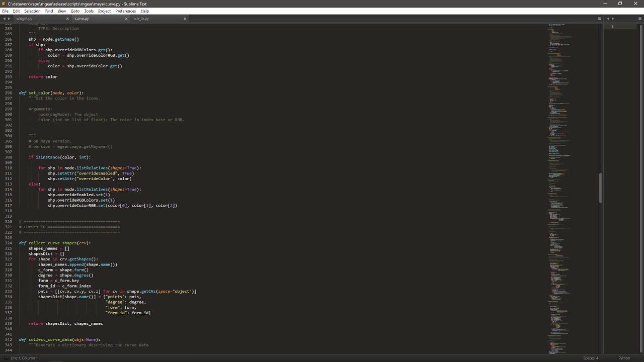This screenshot has width=644, height=362.
Task: Open the File menu
Action: (x=5, y=11)
